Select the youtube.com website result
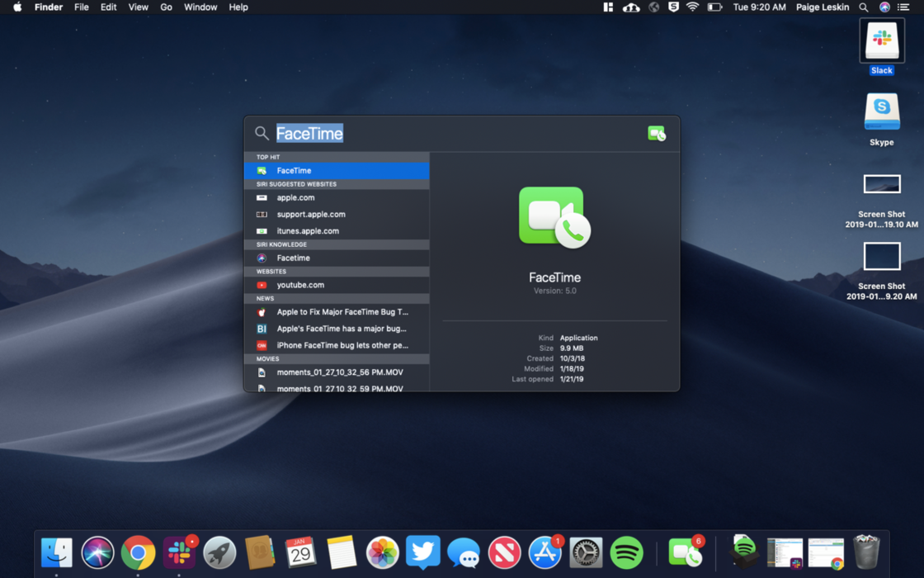Screen dimensions: 924x578 (x=337, y=285)
